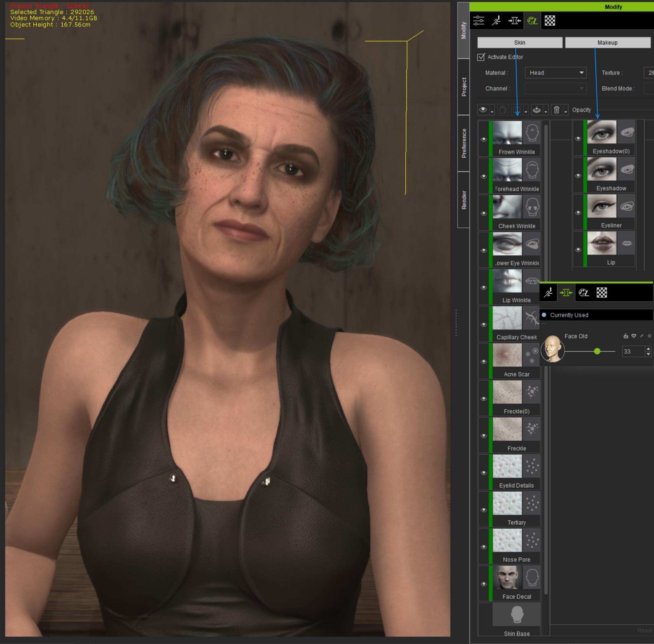
Task: Open the vertical Render tab
Action: 464,200
